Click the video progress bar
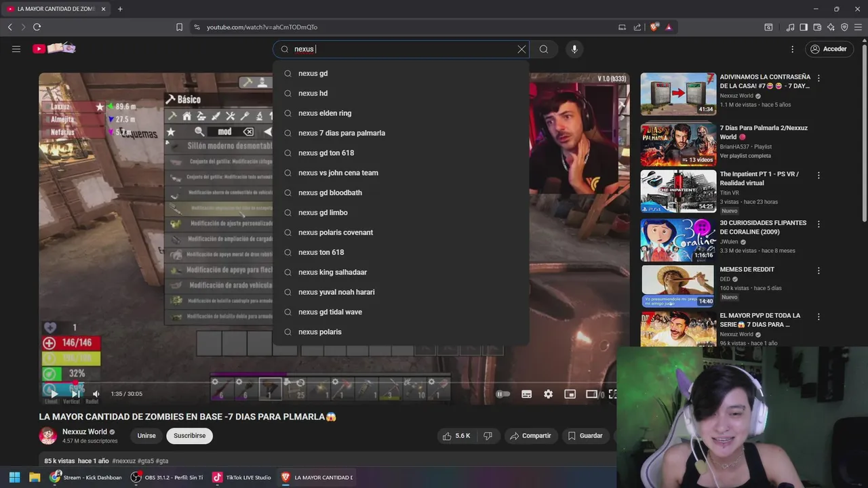Image resolution: width=868 pixels, height=488 pixels. point(334,382)
